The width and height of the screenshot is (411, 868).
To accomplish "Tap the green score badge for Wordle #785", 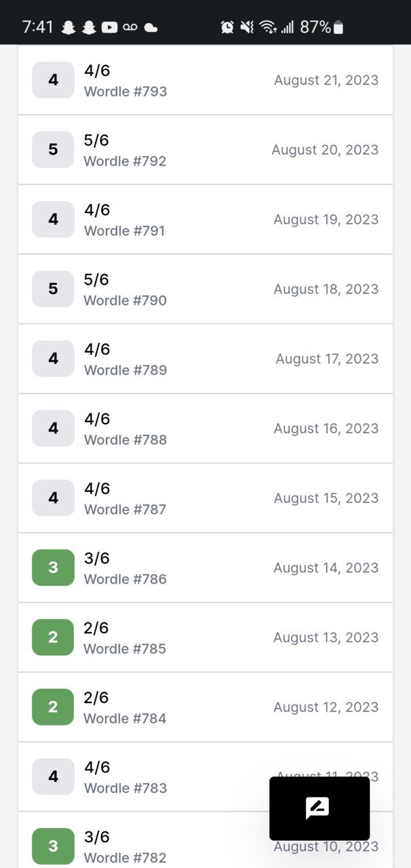I will 53,637.
